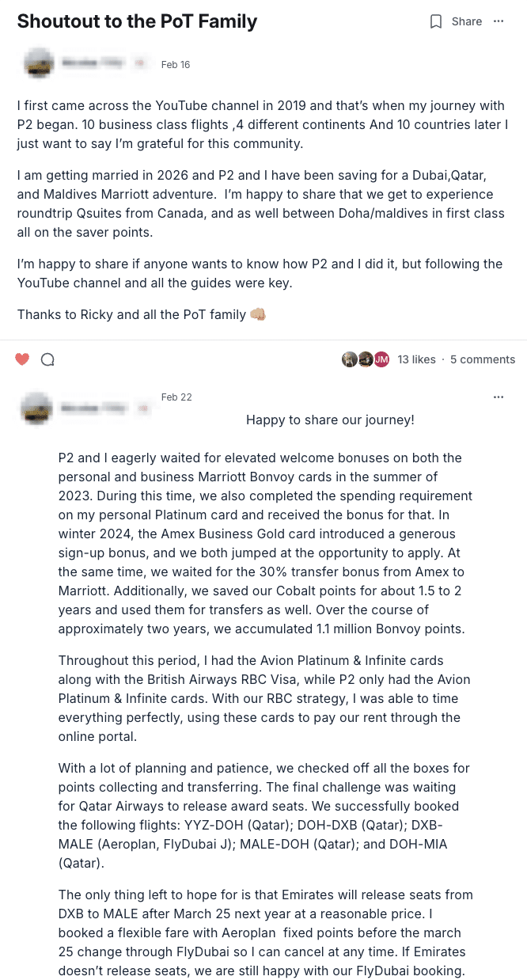Open the post author's profile picture
Viewport: 527px width, 980px height.
coord(39,63)
